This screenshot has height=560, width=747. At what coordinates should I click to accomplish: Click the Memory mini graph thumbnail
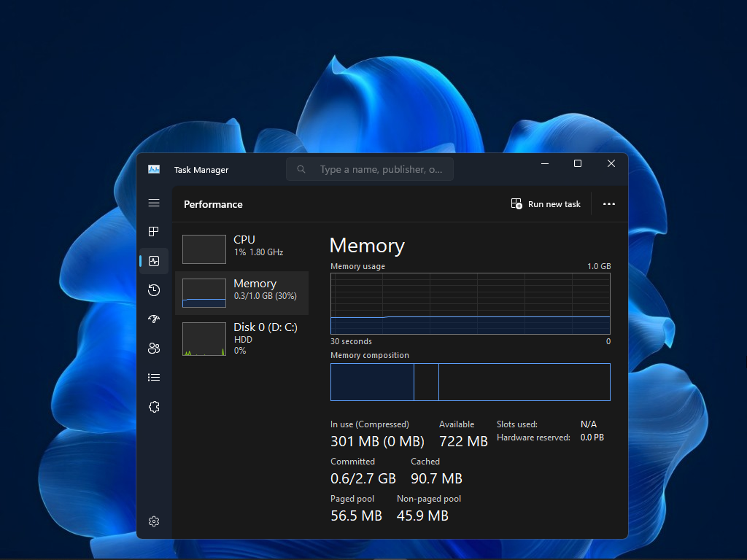tap(204, 293)
